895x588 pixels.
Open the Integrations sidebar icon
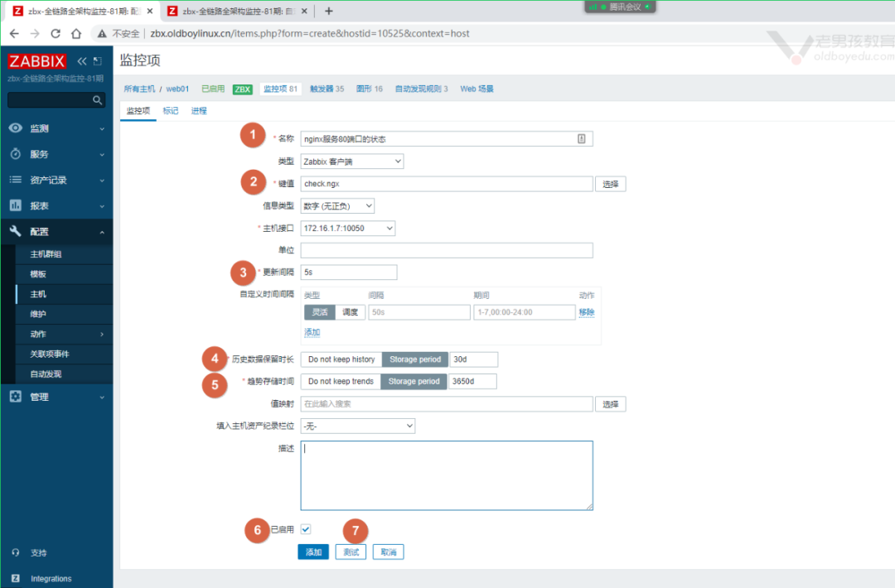click(x=15, y=578)
